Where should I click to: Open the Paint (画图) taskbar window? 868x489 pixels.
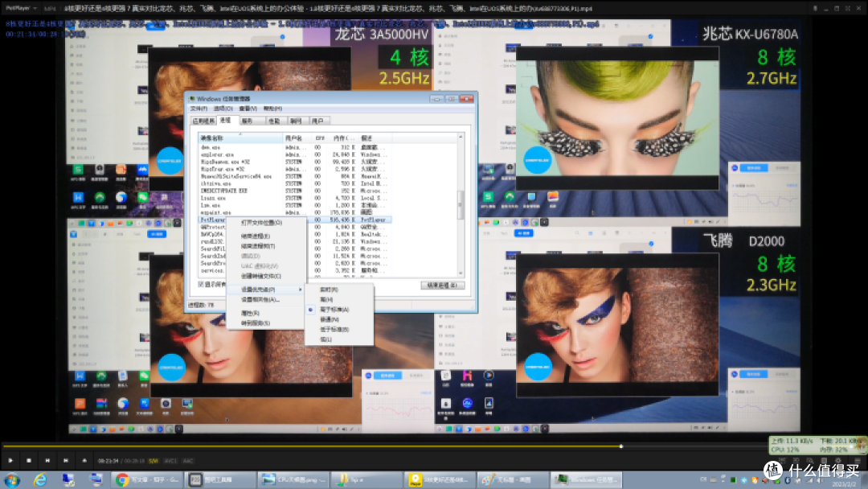tap(512, 479)
